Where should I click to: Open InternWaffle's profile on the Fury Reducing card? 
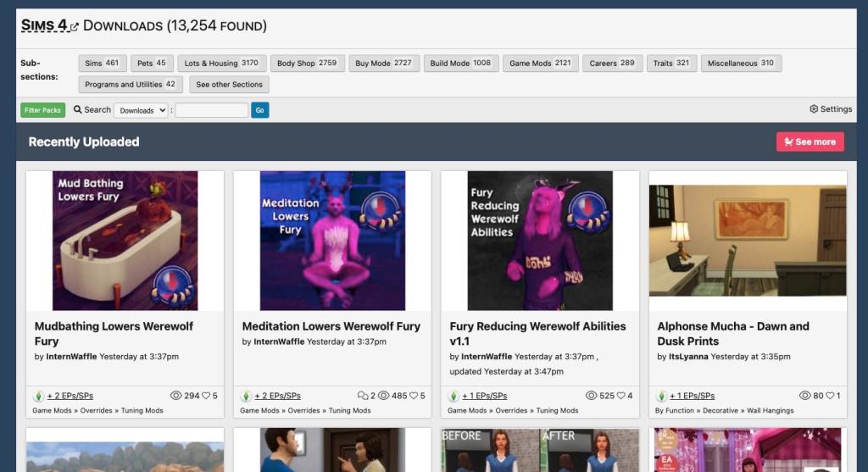point(487,357)
